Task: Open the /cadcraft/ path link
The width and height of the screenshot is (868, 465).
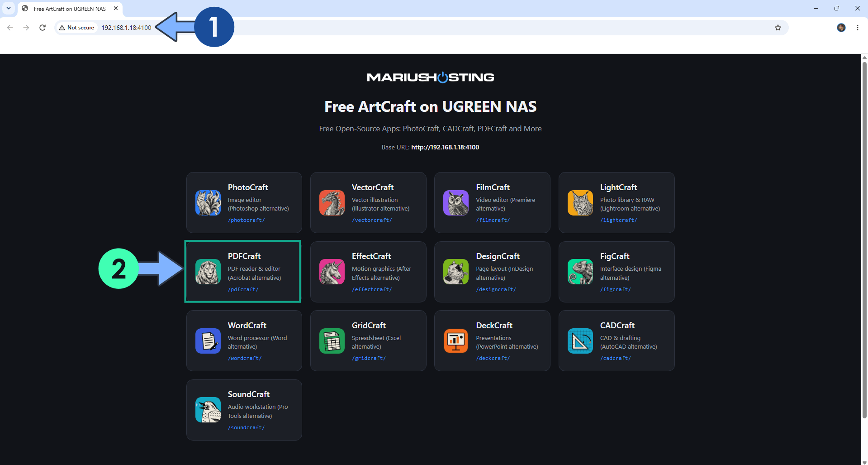Action: pyautogui.click(x=615, y=358)
